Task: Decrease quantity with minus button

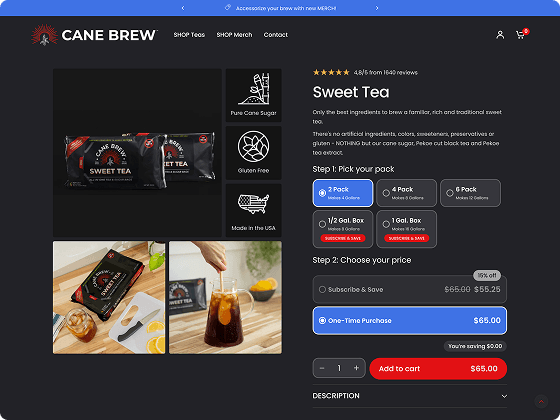Action: click(322, 368)
